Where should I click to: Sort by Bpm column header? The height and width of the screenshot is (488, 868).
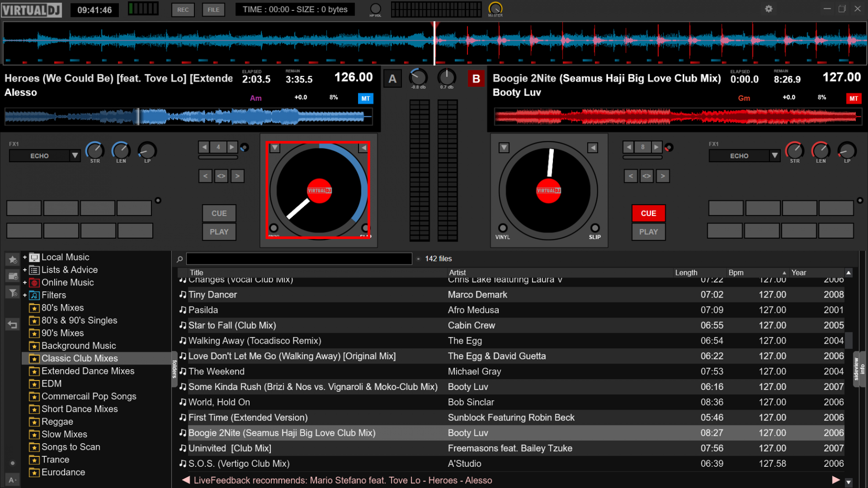tap(736, 272)
